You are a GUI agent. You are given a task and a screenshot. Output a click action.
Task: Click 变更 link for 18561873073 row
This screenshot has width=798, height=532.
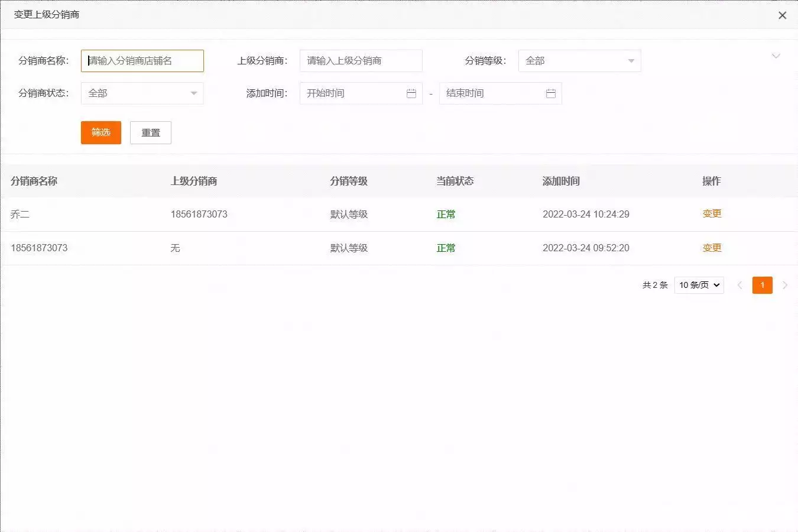click(x=712, y=248)
